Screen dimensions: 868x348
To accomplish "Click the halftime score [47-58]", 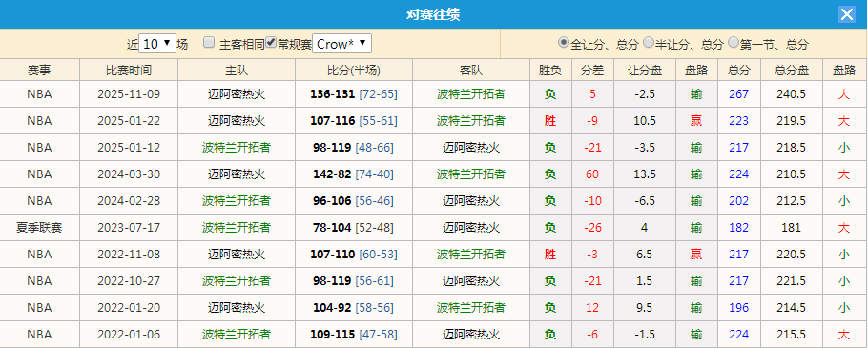I will coord(378,334).
